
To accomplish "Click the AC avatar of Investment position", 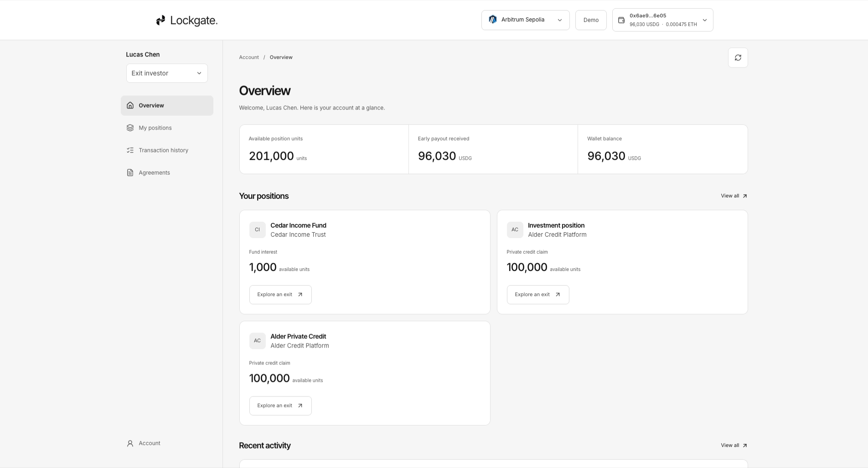I will 515,230.
